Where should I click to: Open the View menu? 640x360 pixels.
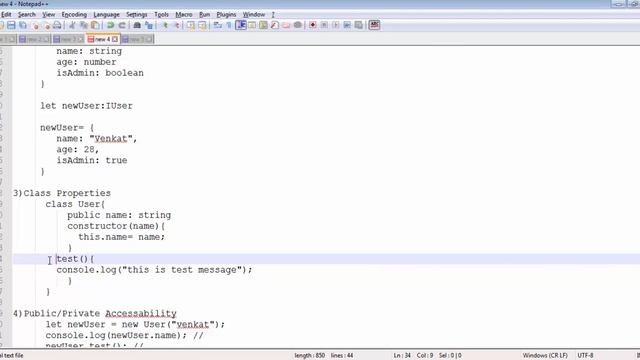click(49, 14)
